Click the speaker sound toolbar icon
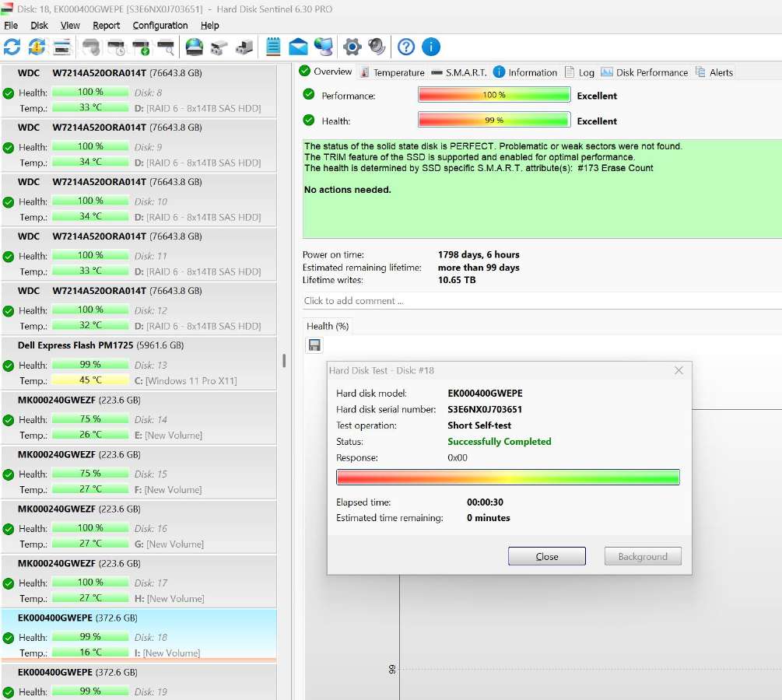The image size is (782, 700). 377,47
